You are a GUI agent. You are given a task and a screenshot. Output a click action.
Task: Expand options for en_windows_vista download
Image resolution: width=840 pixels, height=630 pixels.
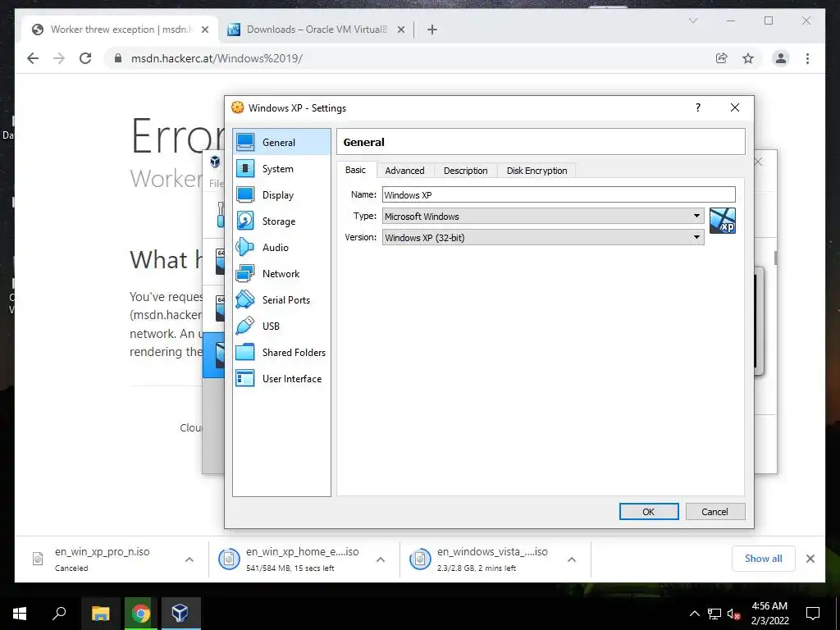(572, 559)
